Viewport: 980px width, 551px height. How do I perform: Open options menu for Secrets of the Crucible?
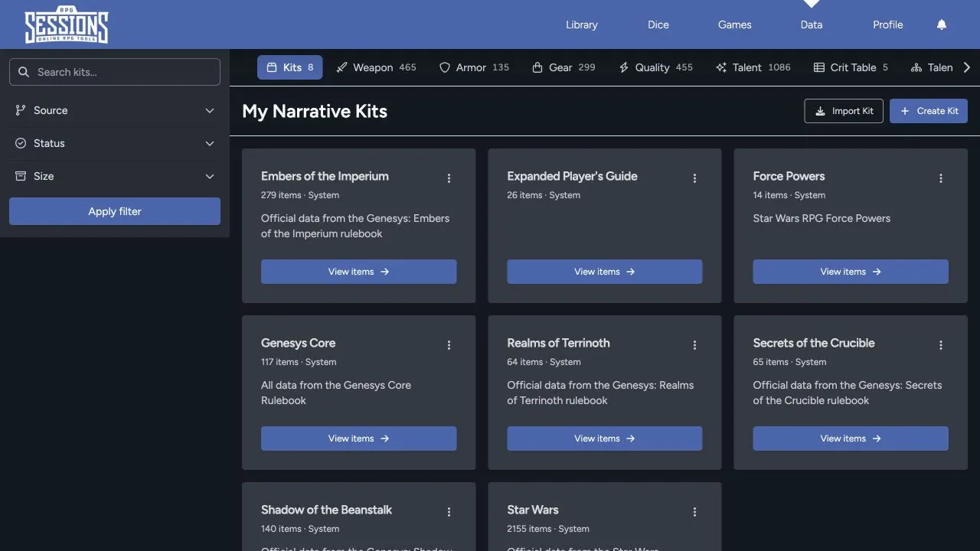point(940,345)
